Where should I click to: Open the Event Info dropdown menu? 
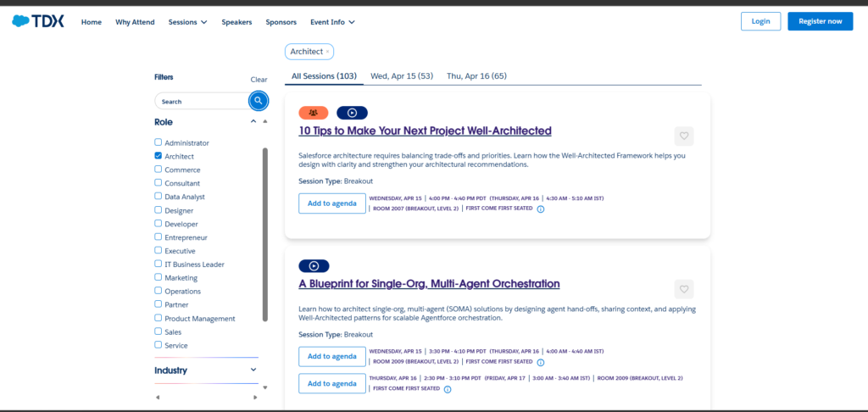(x=332, y=22)
